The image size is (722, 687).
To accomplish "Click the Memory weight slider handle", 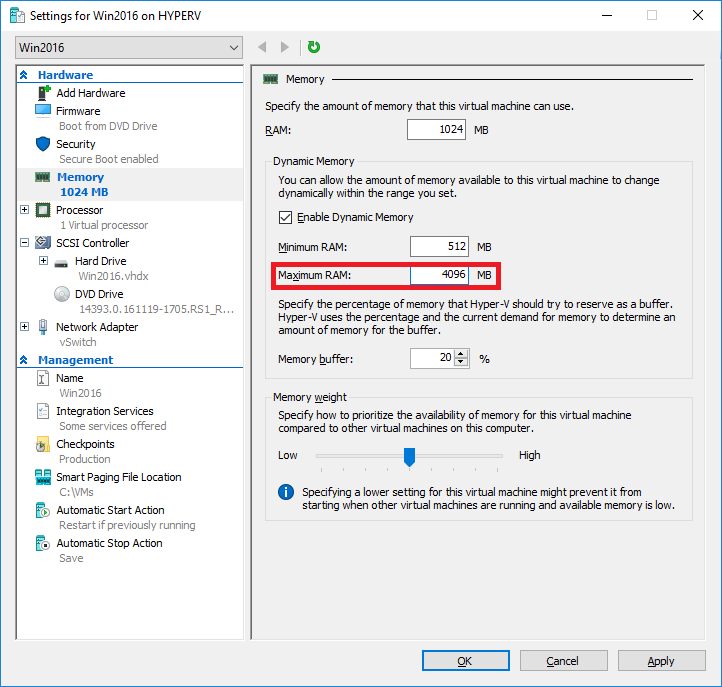I will 409,457.
